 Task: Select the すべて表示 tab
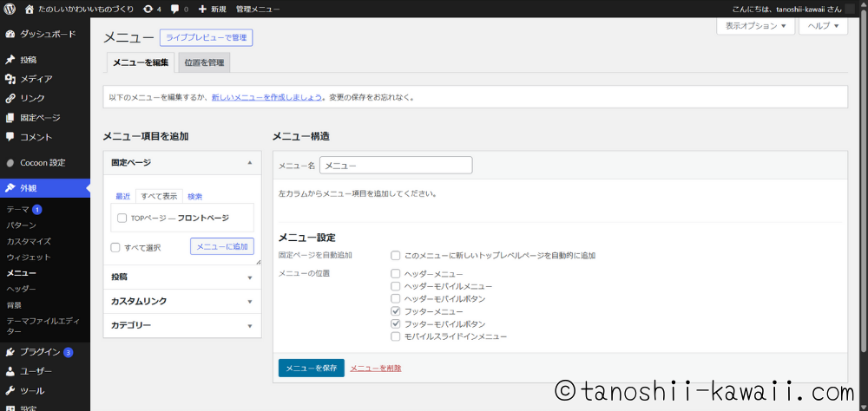pyautogui.click(x=159, y=196)
